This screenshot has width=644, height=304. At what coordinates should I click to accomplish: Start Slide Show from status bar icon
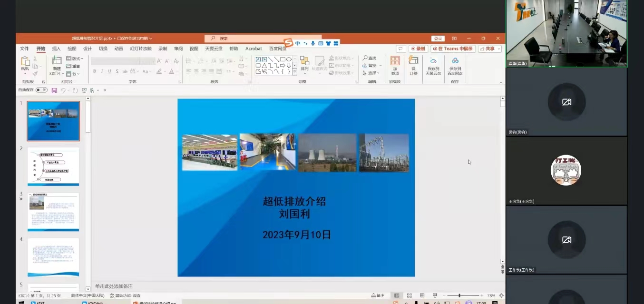(435, 295)
